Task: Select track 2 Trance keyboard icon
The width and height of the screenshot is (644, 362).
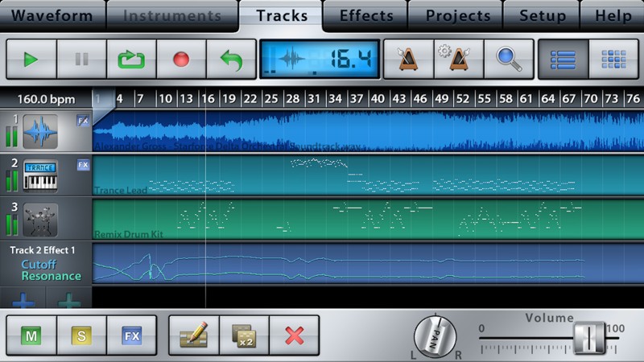Action: point(40,176)
